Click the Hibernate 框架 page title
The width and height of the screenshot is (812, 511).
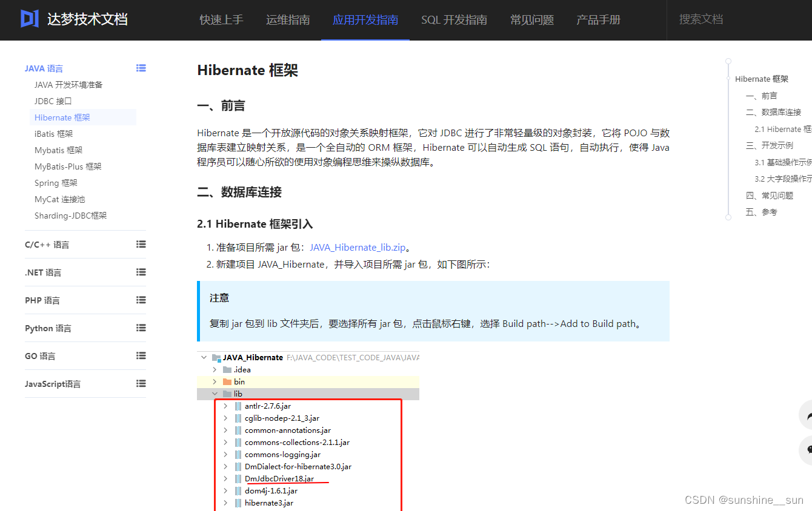[248, 70]
